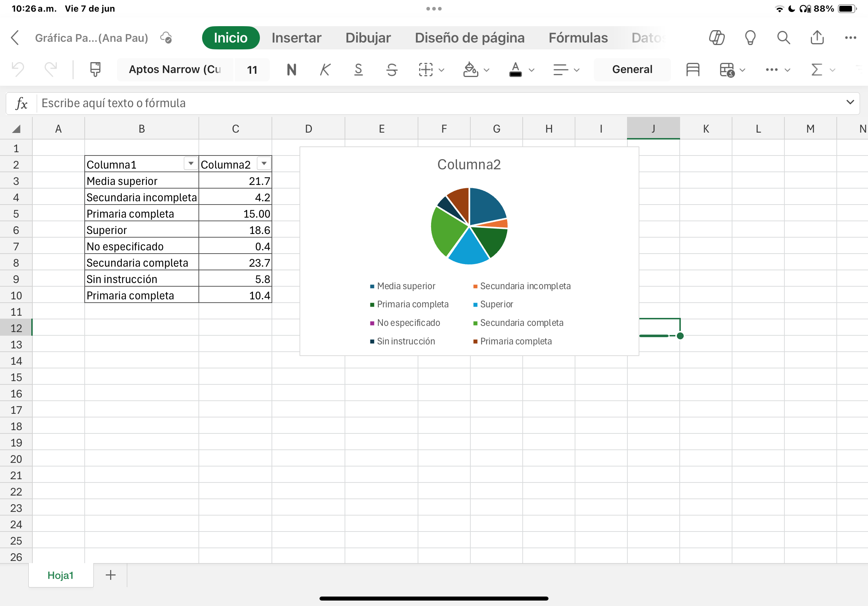Click the fx insert function icon
Image resolution: width=868 pixels, height=606 pixels.
pos(21,103)
